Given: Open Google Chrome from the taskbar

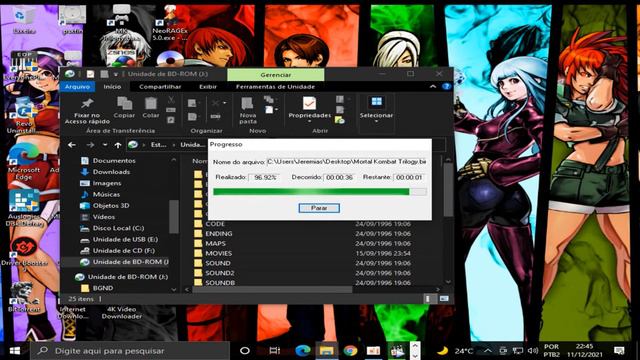Looking at the screenshot, I should click(350, 351).
